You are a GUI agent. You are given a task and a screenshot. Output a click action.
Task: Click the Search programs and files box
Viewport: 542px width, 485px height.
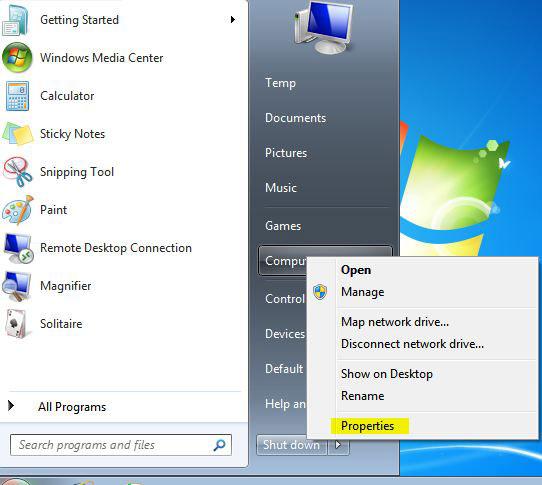pyautogui.click(x=121, y=445)
